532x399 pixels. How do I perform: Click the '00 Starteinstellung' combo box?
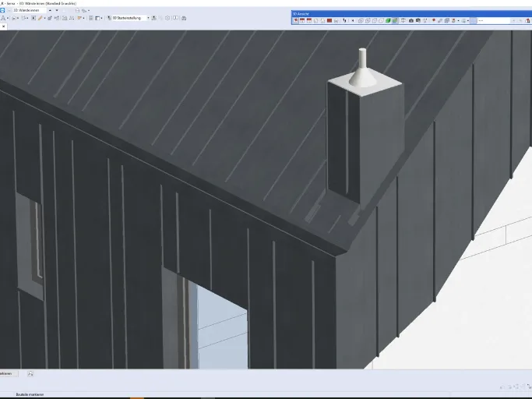pyautogui.click(x=131, y=18)
